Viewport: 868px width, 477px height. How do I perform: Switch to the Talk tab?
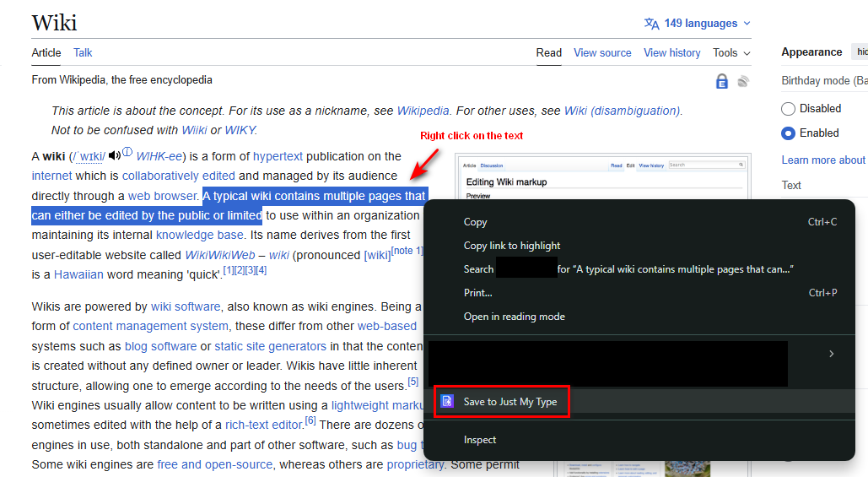83,52
